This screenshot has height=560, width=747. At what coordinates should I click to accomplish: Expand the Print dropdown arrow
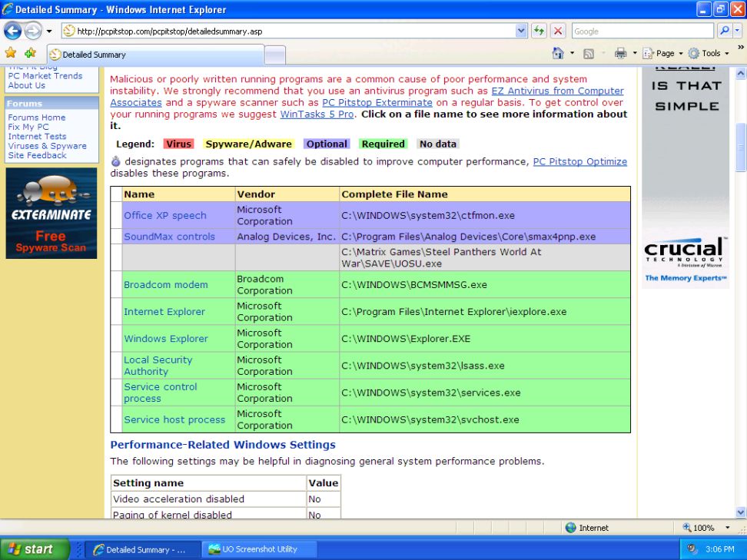tap(635, 53)
